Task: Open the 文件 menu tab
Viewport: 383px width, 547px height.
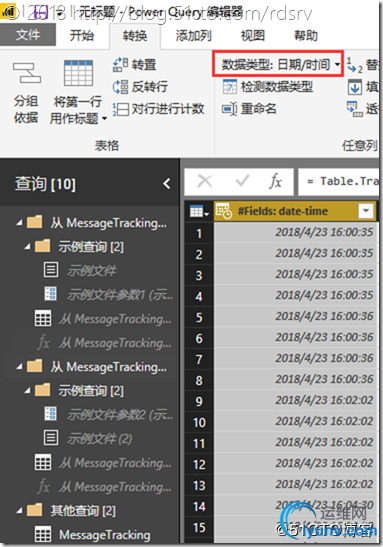Action: tap(28, 35)
